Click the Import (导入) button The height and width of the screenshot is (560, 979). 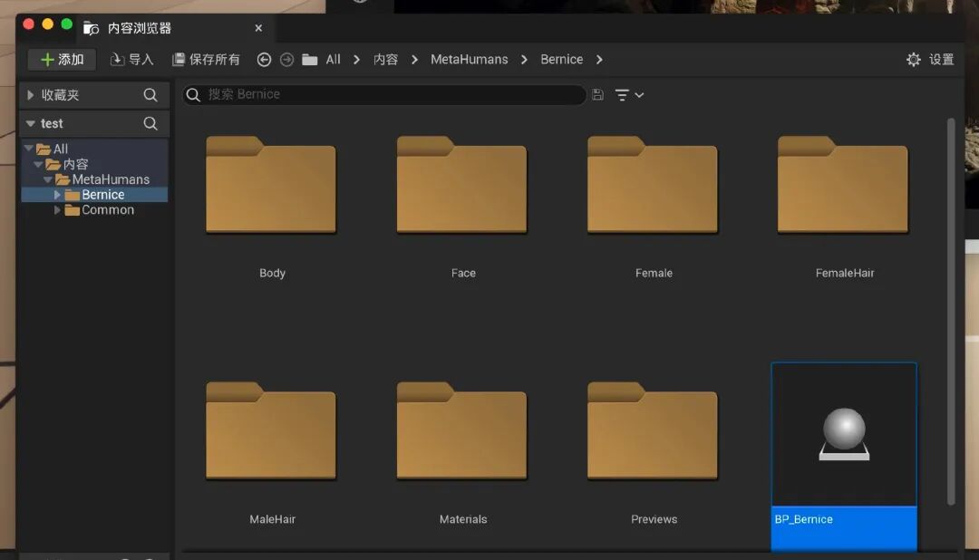[131, 60]
